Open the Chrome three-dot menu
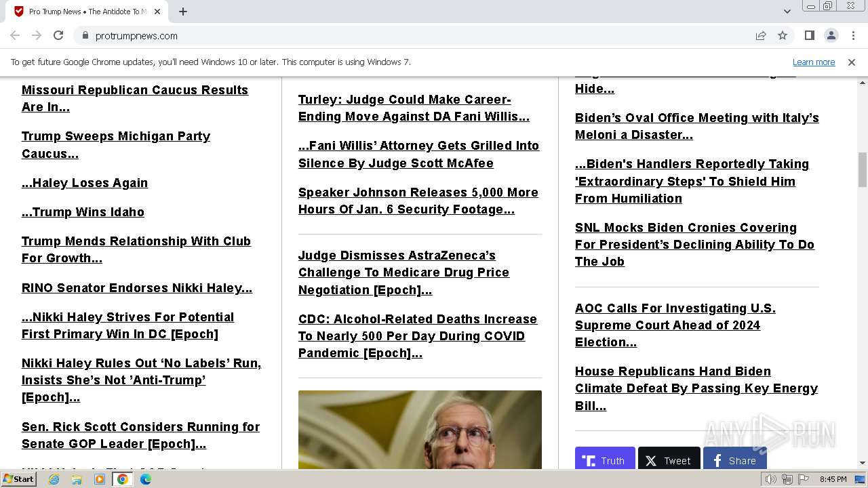The height and width of the screenshot is (488, 868). [x=853, y=35]
